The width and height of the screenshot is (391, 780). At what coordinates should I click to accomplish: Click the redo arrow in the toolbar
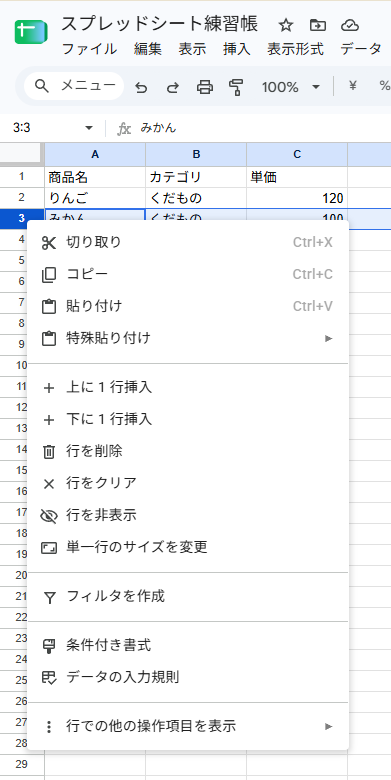pos(172,88)
